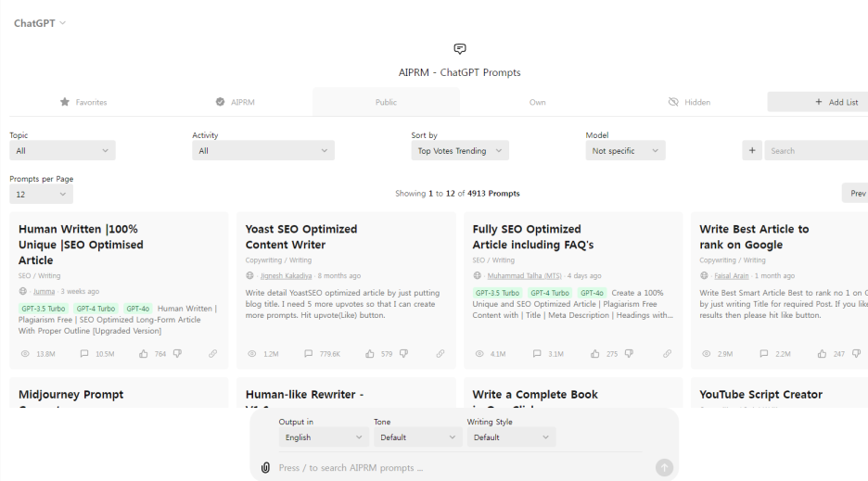The width and height of the screenshot is (868, 481).
Task: Open Write Best Article to rank on Google
Action: [754, 237]
